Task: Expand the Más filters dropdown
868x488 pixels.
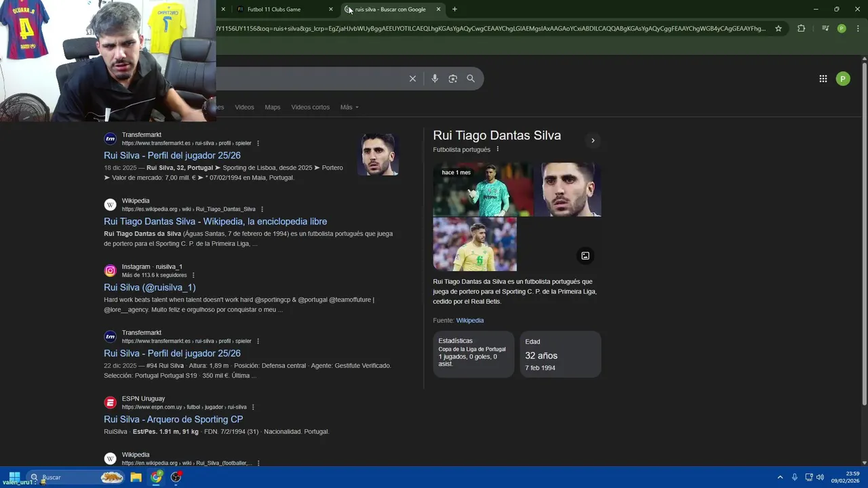Action: [x=349, y=107]
